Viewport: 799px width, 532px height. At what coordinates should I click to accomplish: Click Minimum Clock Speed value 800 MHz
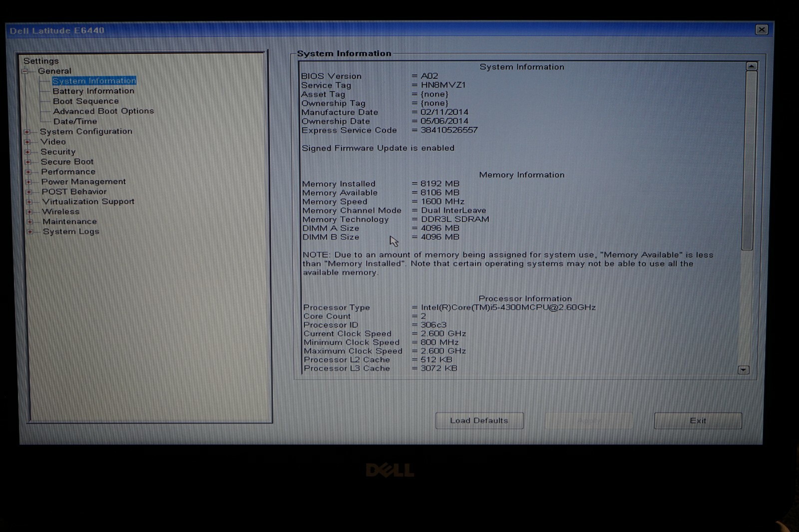coord(439,342)
